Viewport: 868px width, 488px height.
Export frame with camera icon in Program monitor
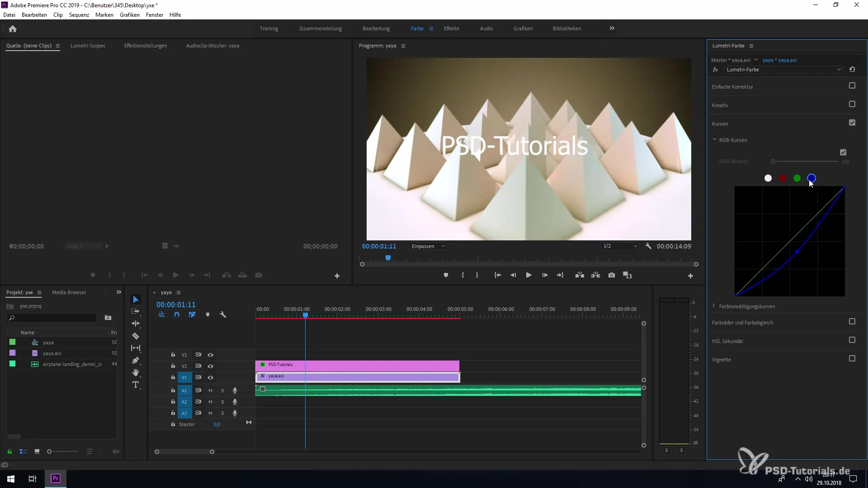(x=612, y=275)
